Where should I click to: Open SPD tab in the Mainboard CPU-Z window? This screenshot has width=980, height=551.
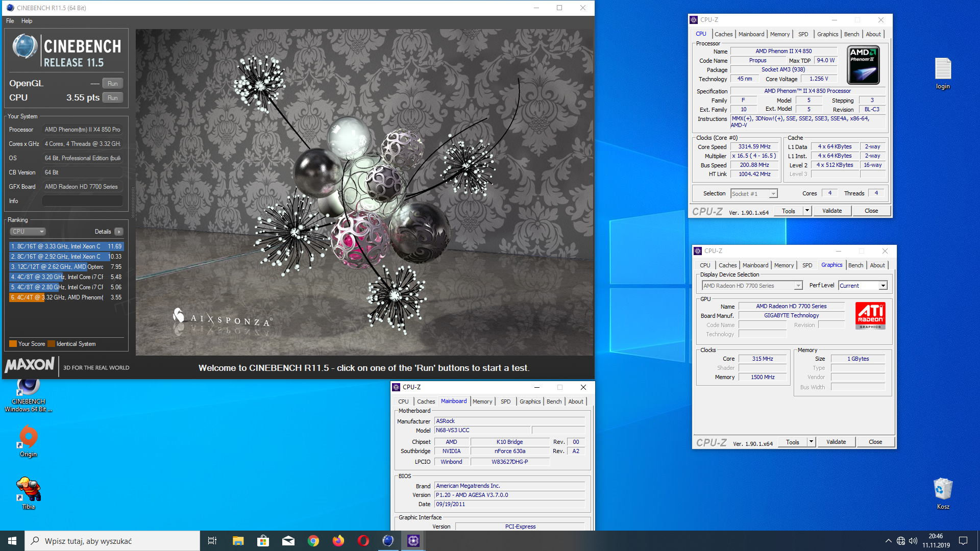[x=505, y=402]
